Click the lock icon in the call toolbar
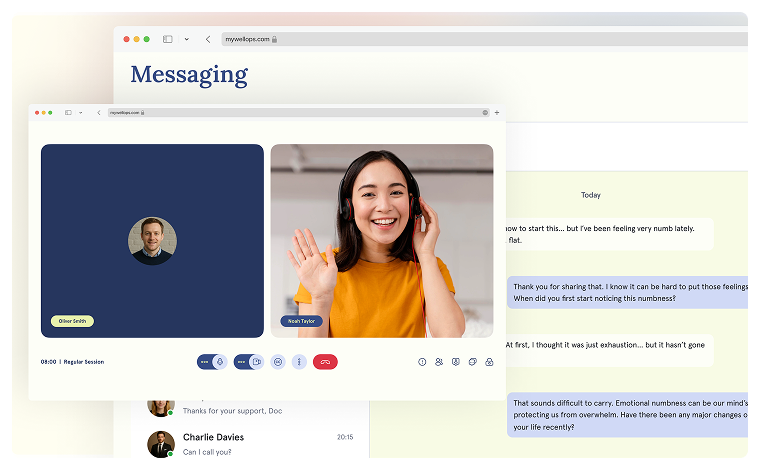The height and width of the screenshot is (470, 760). point(489,362)
